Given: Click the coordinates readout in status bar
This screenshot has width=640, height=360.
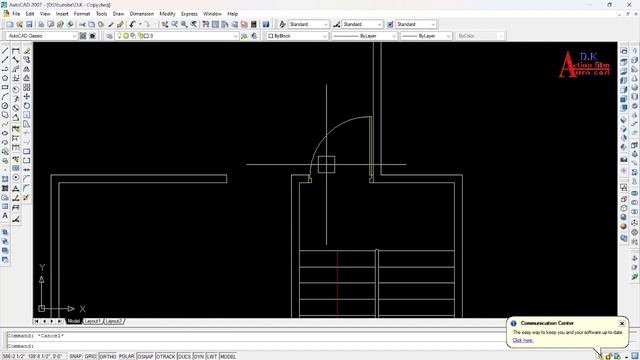Looking at the screenshot, I should click(33, 356).
